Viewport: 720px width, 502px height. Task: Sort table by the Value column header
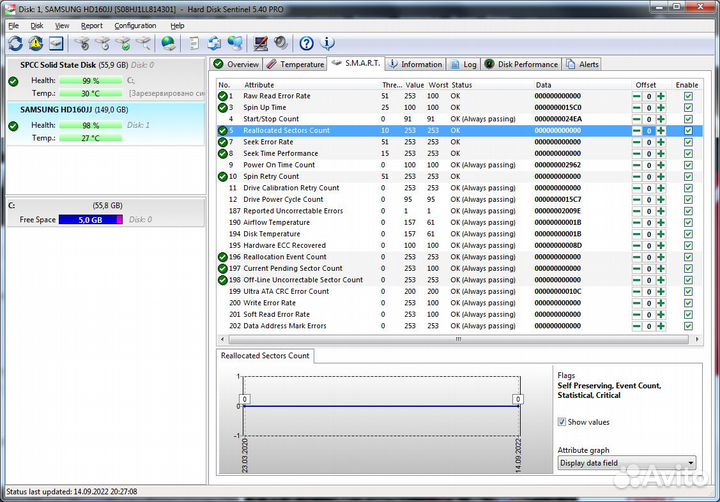[x=415, y=85]
